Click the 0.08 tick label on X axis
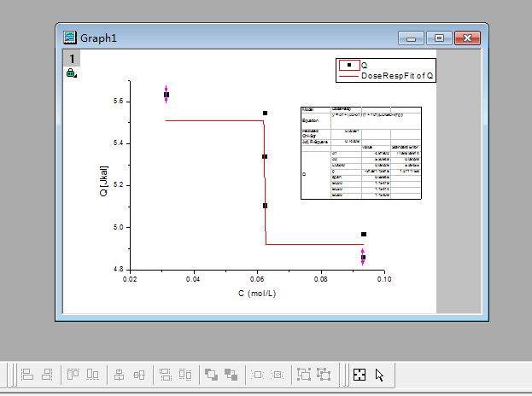 [320, 279]
